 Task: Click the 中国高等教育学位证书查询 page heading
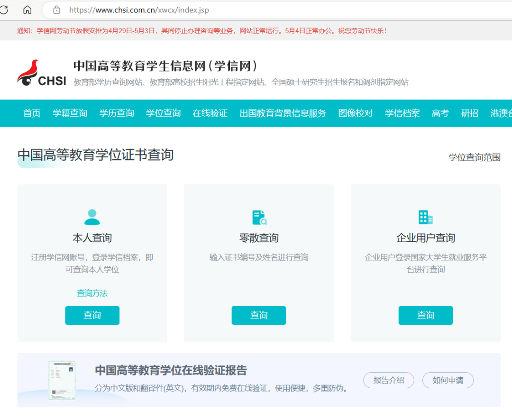coord(95,155)
